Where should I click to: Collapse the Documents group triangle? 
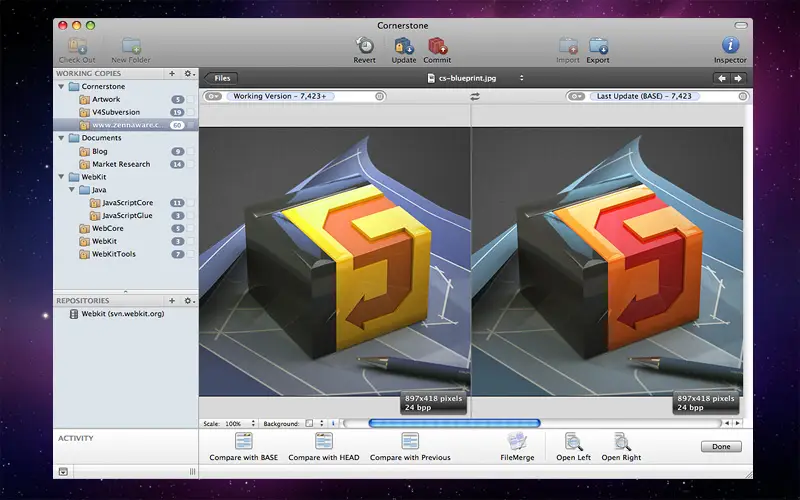click(x=61, y=138)
